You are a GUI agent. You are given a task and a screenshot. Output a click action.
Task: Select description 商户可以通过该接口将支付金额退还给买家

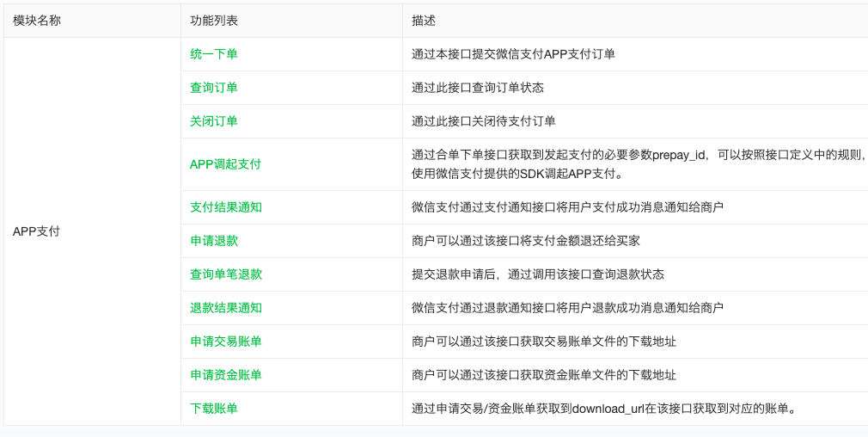coord(526,241)
